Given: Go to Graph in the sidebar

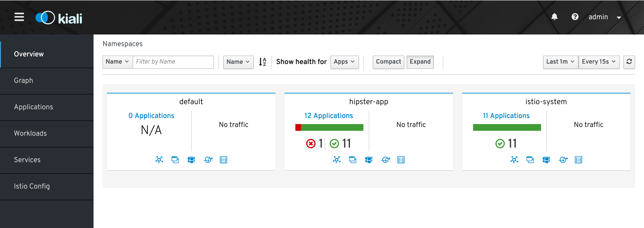Looking at the screenshot, I should click(x=23, y=81).
